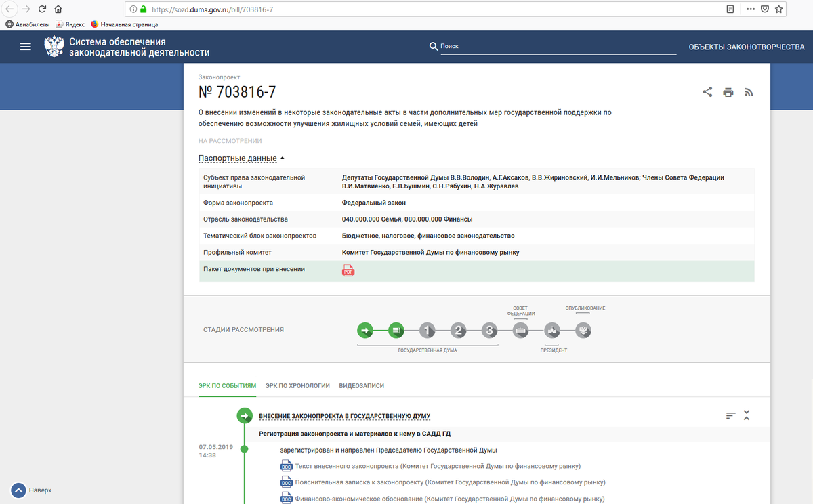The width and height of the screenshot is (813, 504).
Task: Open Текст внесенного законопроекта document
Action: (x=438, y=466)
